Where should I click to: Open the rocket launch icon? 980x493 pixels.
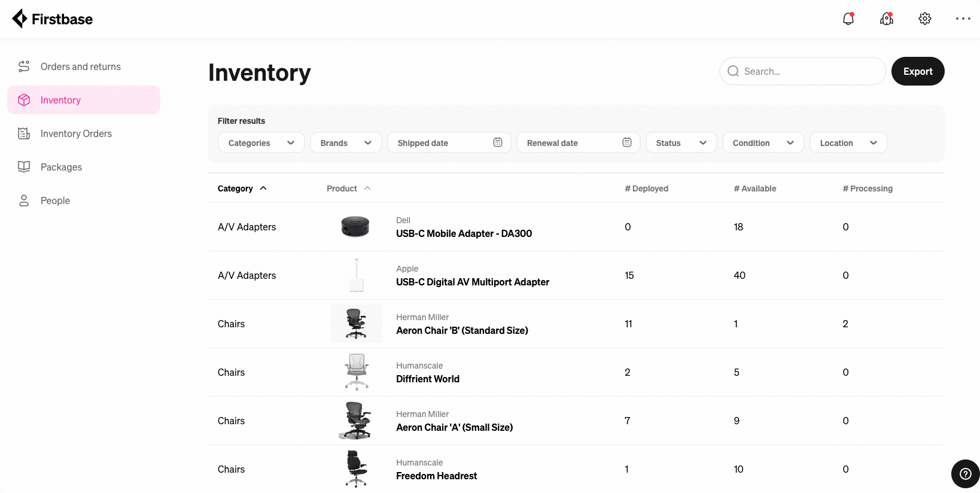(887, 19)
